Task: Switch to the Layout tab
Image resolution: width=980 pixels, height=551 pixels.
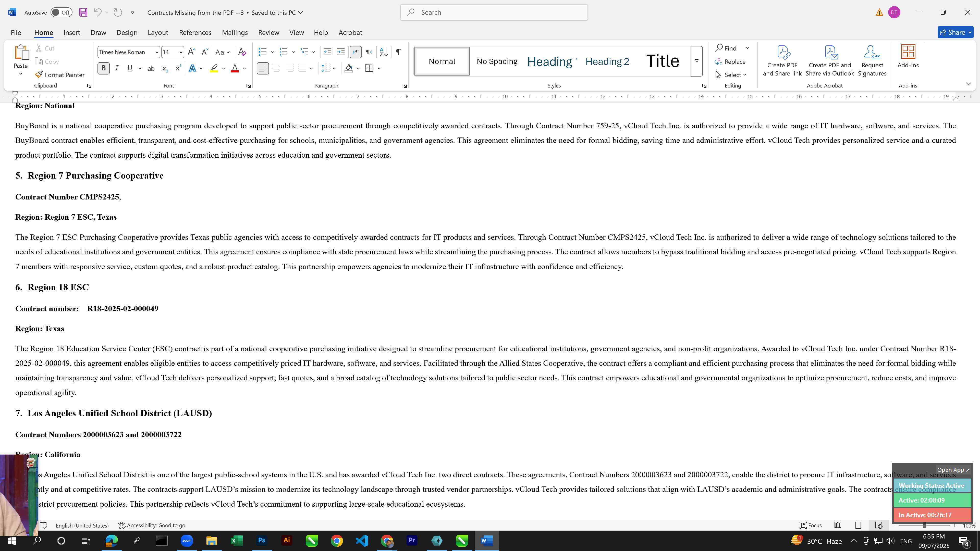Action: pyautogui.click(x=157, y=33)
